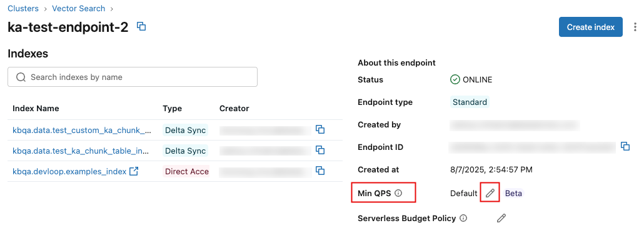644x233 pixels.
Task: Click the info icon next to Min QPS
Action: [x=398, y=193]
